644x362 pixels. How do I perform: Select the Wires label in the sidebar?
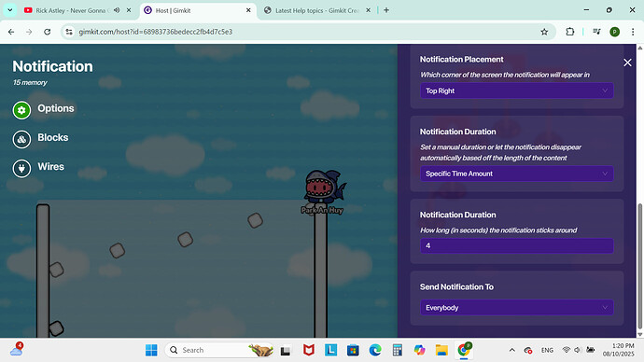click(51, 167)
